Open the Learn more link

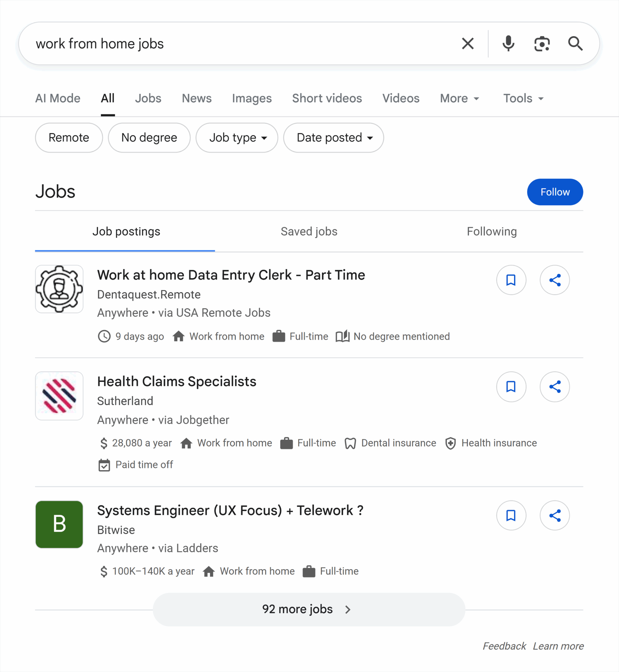coord(558,646)
